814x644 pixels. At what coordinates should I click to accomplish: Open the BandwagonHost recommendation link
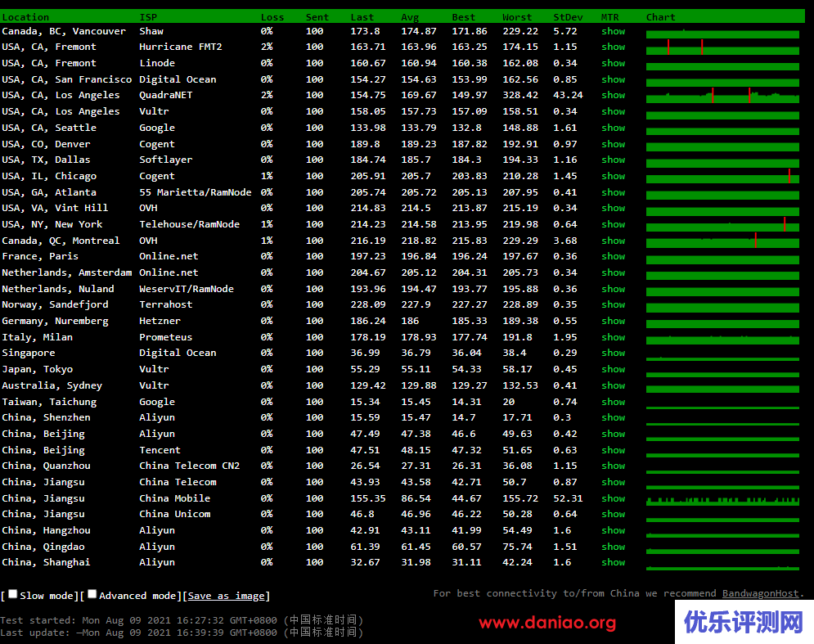click(x=761, y=593)
